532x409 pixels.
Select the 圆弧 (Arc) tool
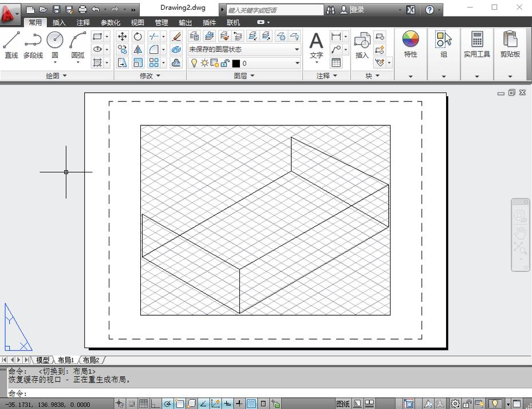78,46
